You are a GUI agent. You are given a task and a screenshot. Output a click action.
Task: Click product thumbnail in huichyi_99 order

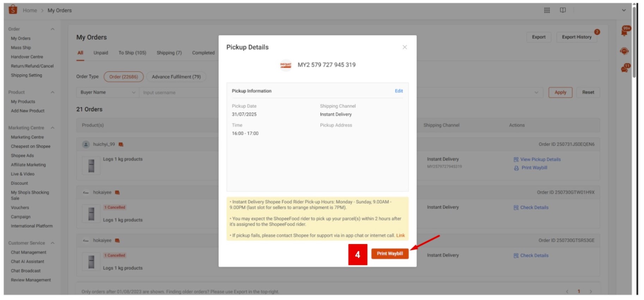click(x=91, y=166)
